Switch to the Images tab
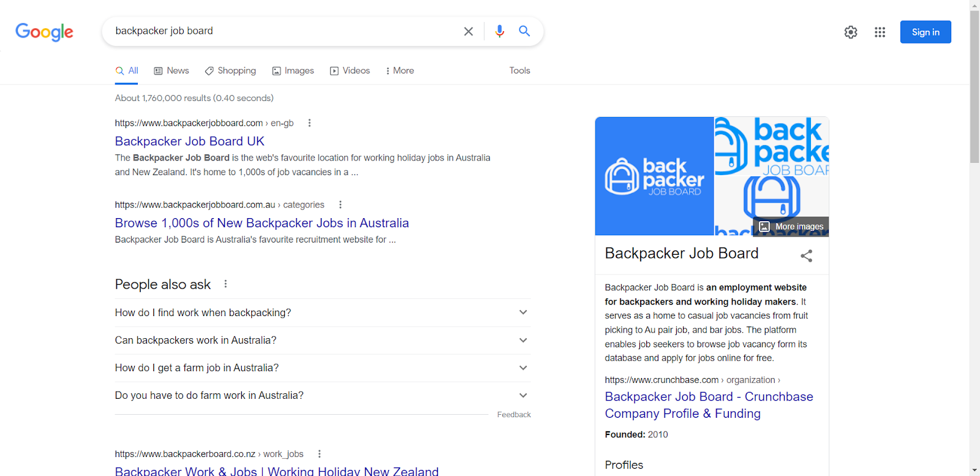980x476 pixels. (x=293, y=71)
